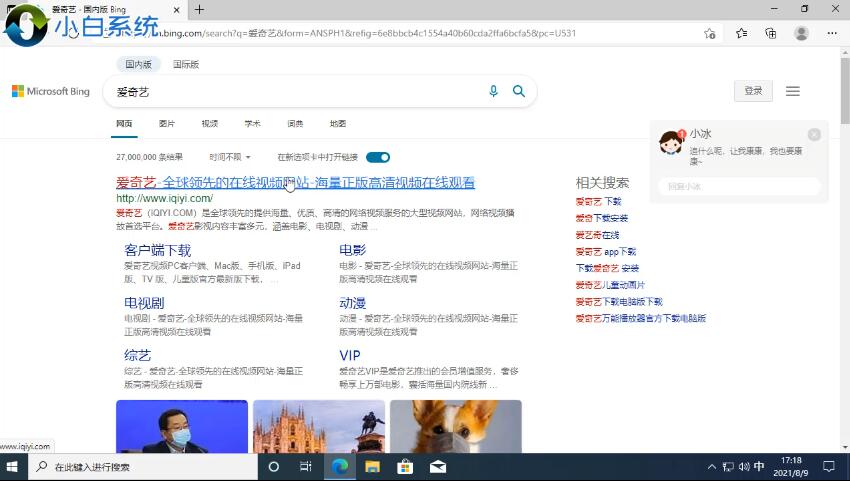Screen dimensions: 850x481
Task: Select the 视频 search tab
Action: pyautogui.click(x=210, y=124)
